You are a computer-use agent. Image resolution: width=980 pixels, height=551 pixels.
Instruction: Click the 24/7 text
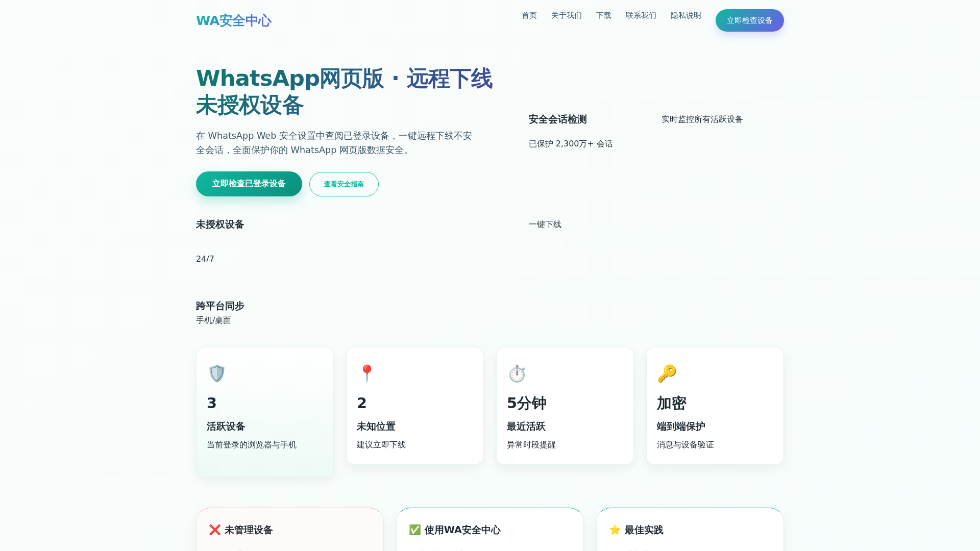click(205, 259)
